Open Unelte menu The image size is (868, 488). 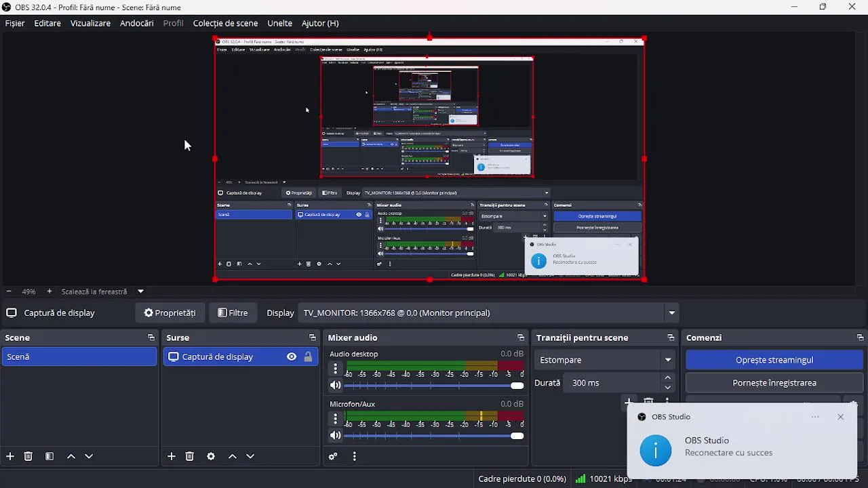(x=279, y=23)
